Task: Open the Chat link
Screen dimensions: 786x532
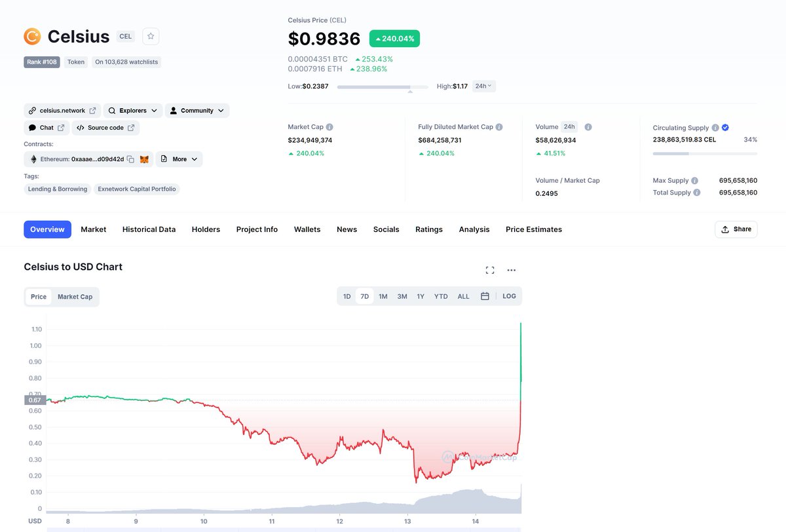Action: click(47, 128)
